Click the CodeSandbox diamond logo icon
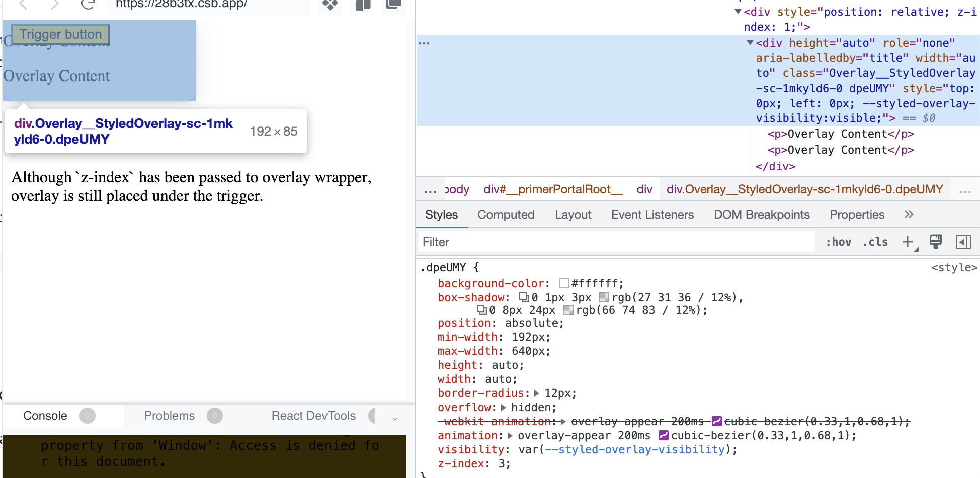The width and height of the screenshot is (980, 478). click(x=330, y=5)
